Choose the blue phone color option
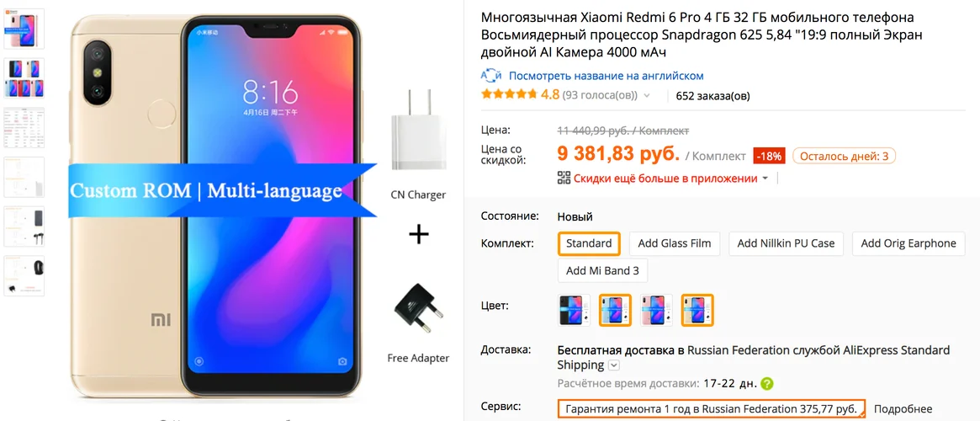The height and width of the screenshot is (421, 980). tap(615, 310)
